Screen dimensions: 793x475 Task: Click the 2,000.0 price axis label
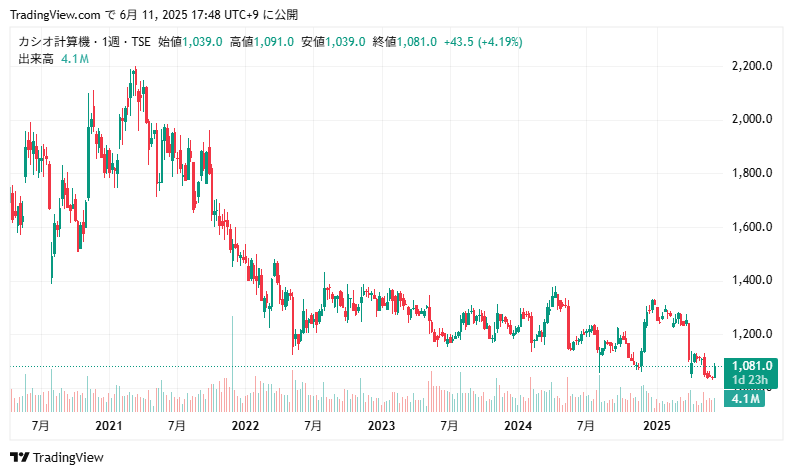pos(752,119)
